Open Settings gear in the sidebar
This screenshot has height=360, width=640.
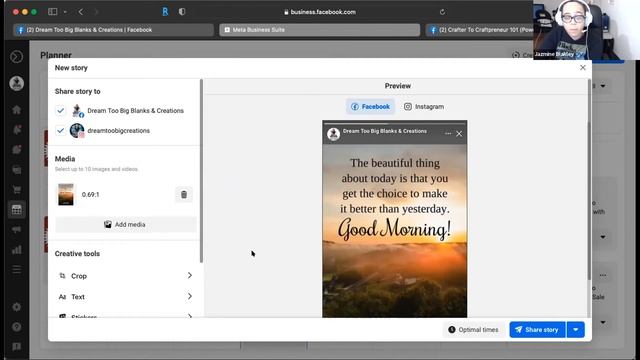17,307
